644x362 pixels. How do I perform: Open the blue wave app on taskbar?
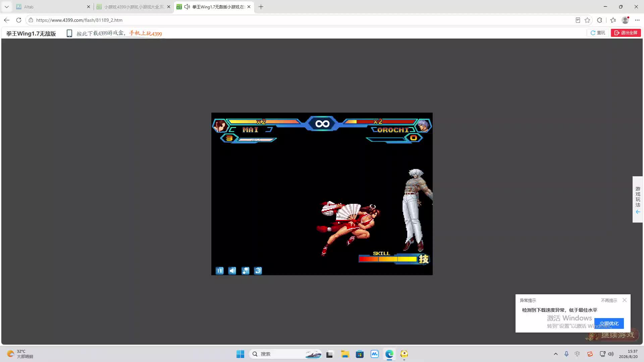coord(375,354)
